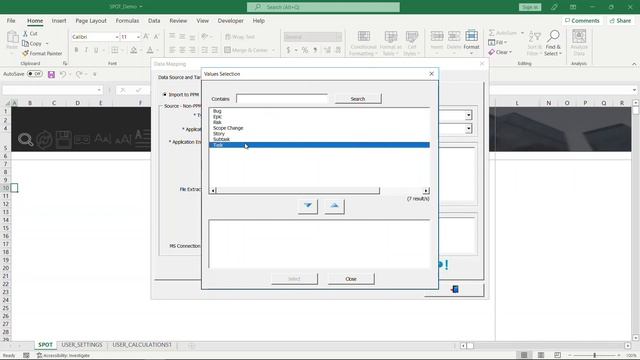The width and height of the screenshot is (640, 360).
Task: Open the Clipboard dialog launcher
Action: [65, 64]
